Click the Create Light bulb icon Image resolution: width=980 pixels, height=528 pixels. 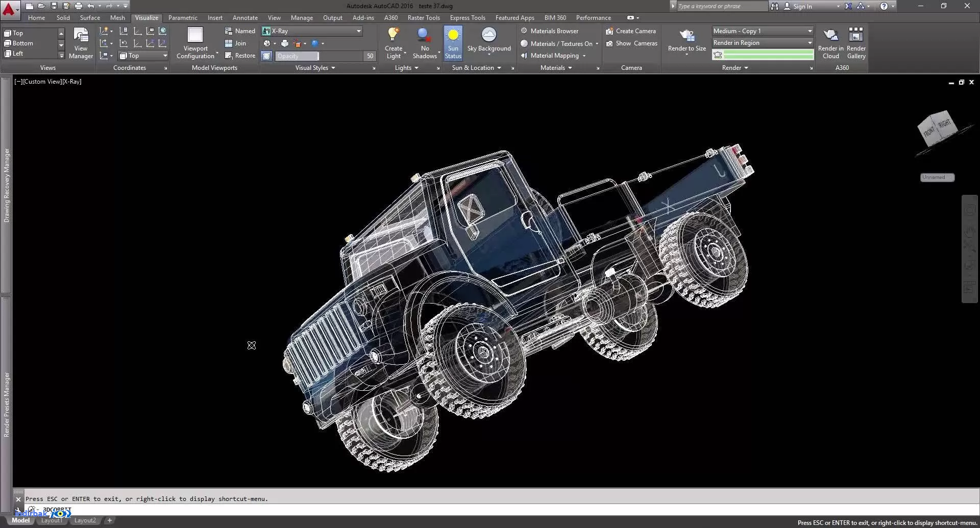click(x=393, y=35)
